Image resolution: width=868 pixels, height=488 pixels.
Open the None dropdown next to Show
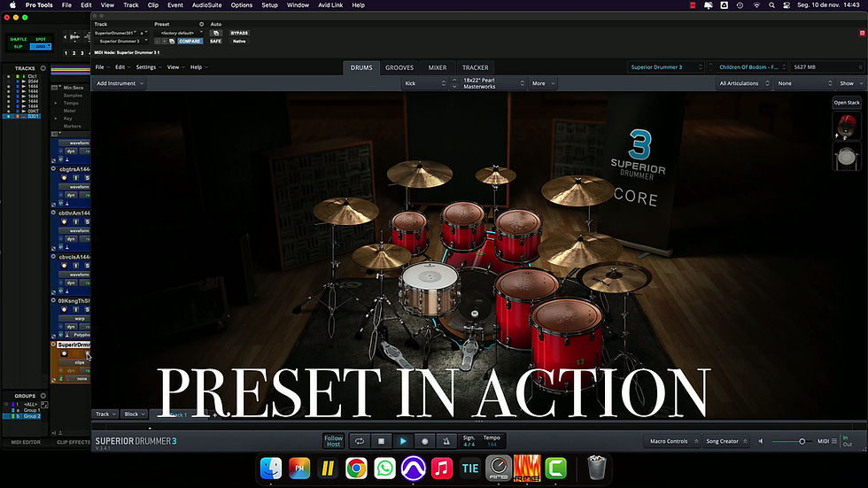pos(804,83)
